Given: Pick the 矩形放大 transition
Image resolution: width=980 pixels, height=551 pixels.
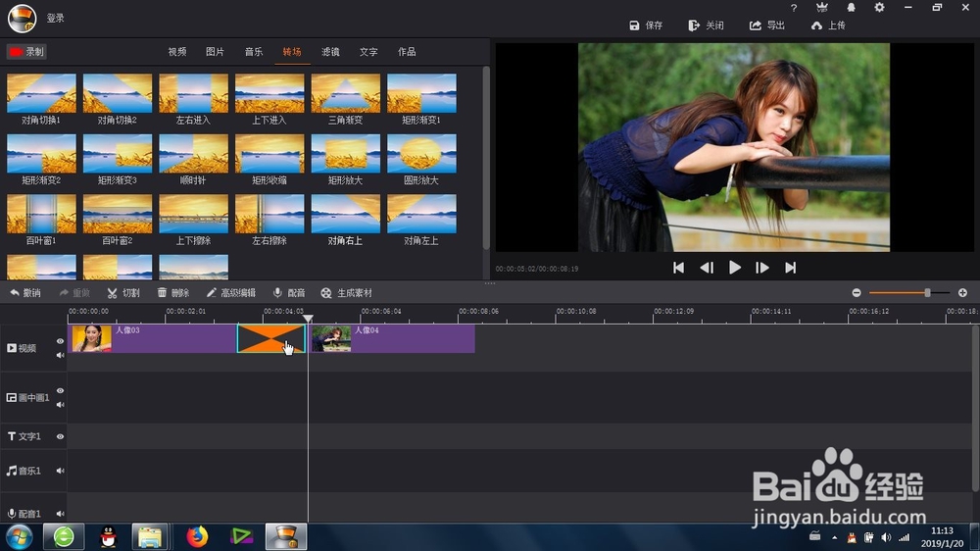Looking at the screenshot, I should (346, 154).
